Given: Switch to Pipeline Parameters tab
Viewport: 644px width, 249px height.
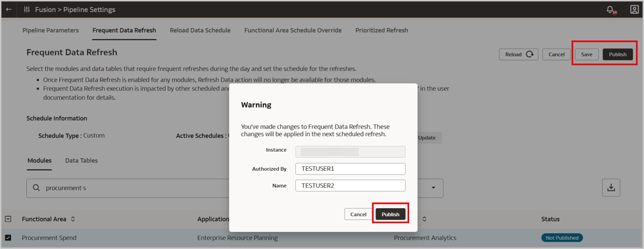Looking at the screenshot, I should point(51,30).
